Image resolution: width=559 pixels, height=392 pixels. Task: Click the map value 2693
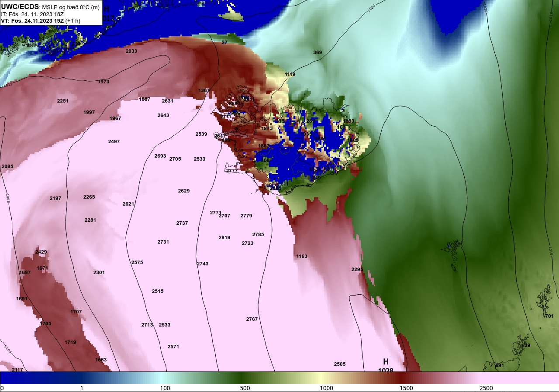pyautogui.click(x=160, y=156)
